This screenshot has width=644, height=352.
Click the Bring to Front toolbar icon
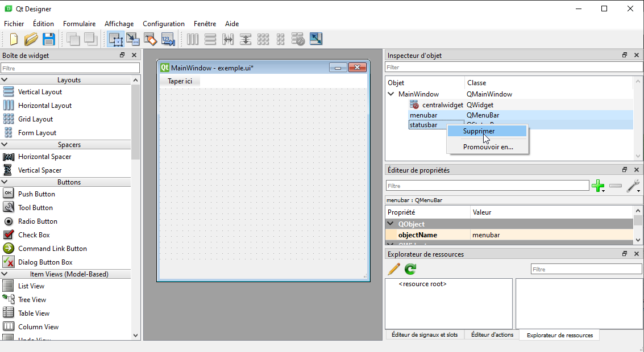tap(90, 39)
